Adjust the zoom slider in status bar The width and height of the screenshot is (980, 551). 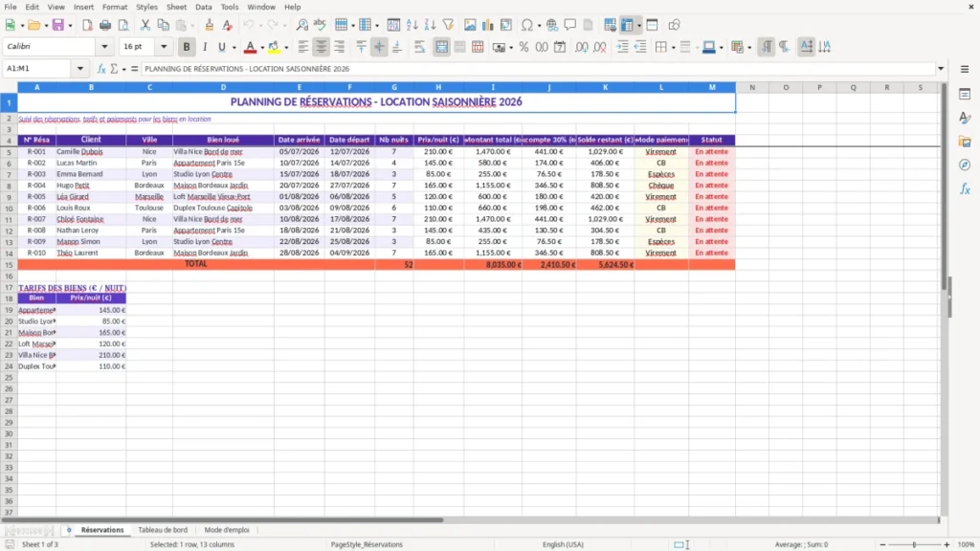(914, 544)
